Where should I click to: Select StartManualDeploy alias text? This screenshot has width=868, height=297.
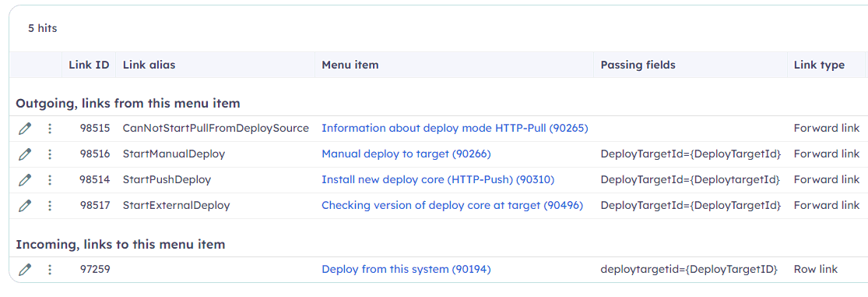pos(174,154)
